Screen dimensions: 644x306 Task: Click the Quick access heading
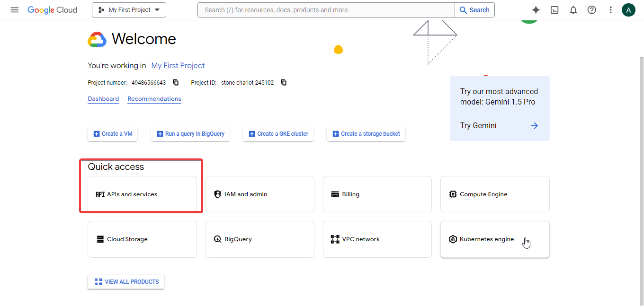(x=116, y=167)
